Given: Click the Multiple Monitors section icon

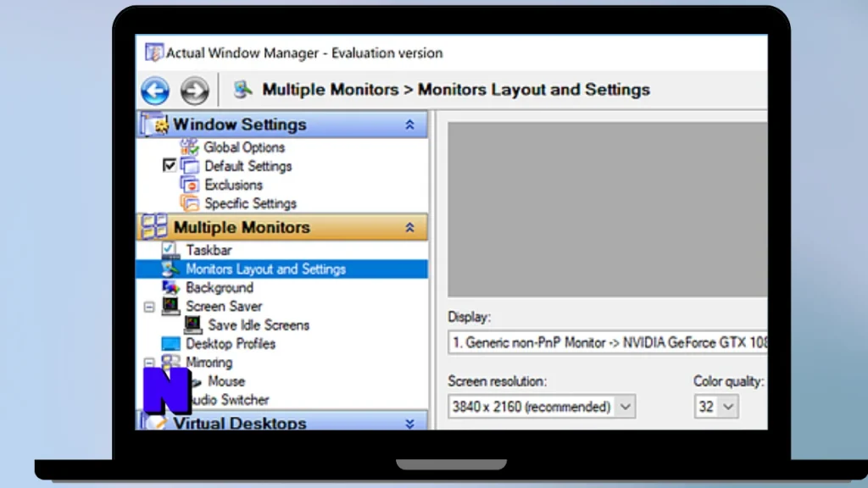Looking at the screenshot, I should [154, 227].
